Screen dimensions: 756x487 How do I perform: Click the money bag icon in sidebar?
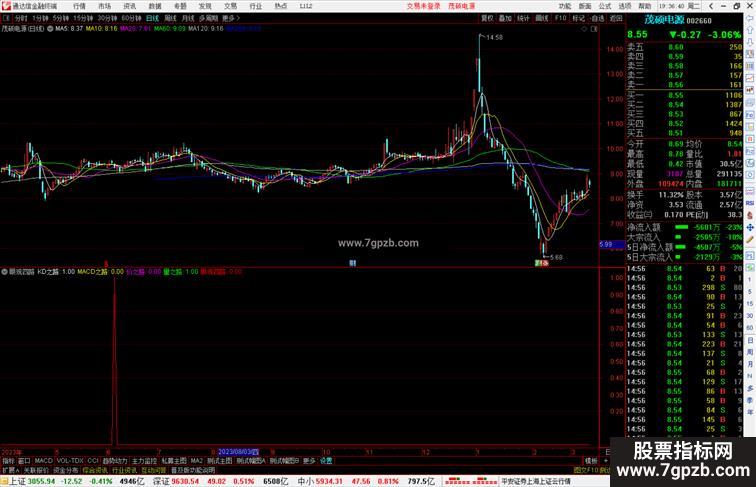(750, 215)
